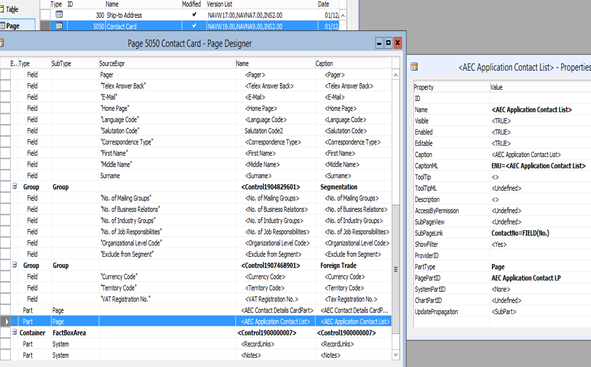The image size is (591, 367).
Task: Select the 'Currency Code' SourceExpr cell
Action: 167,277
